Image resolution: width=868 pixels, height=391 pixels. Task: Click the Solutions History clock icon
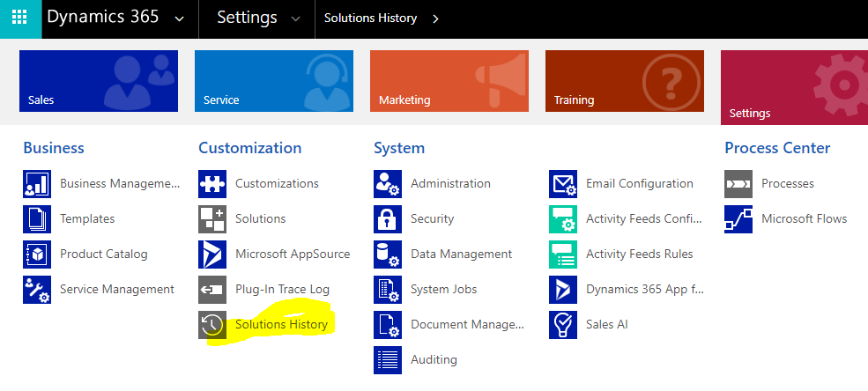point(212,325)
